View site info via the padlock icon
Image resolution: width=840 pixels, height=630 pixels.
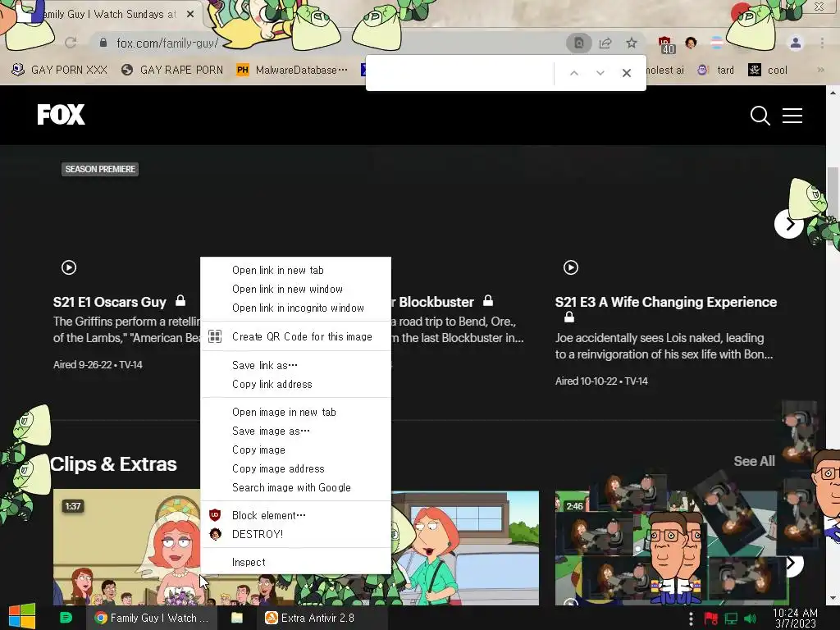click(x=103, y=43)
